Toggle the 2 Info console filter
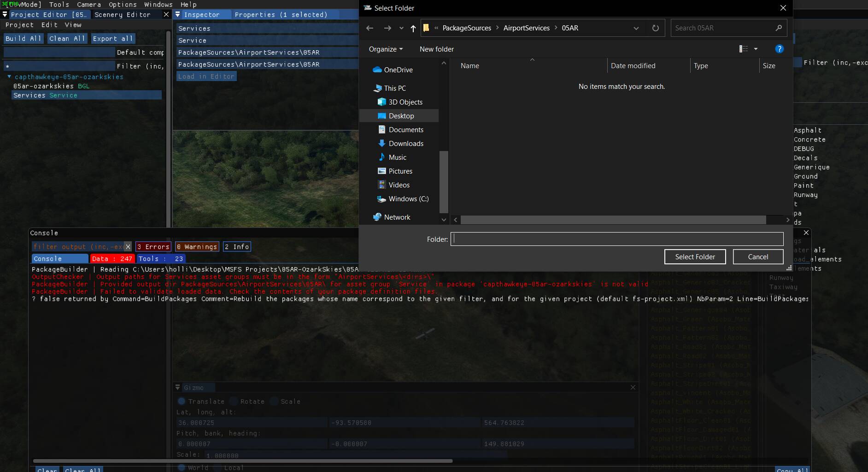Screen dimensions: 868x472 [x=237, y=247]
